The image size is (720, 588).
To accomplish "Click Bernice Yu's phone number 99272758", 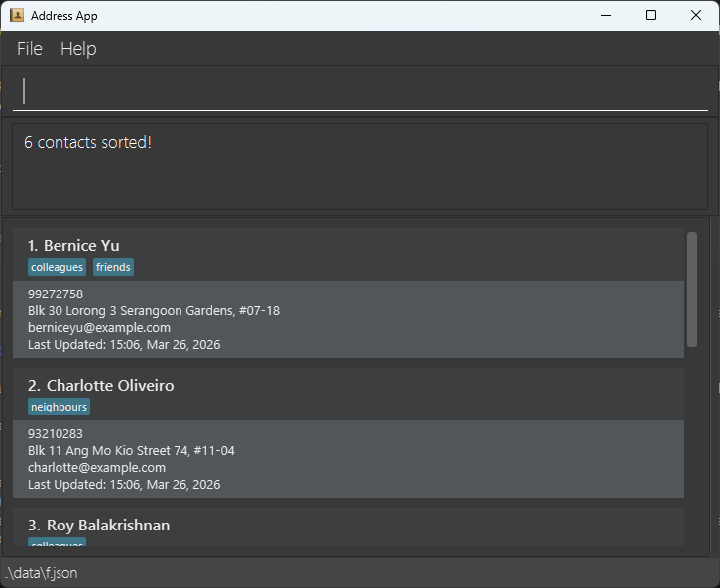I will point(56,294).
